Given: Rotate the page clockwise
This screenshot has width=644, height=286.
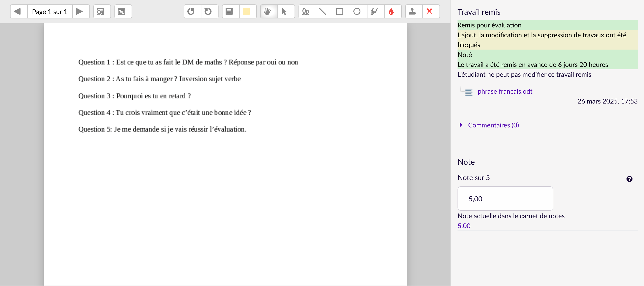Looking at the screenshot, I should pos(208,11).
